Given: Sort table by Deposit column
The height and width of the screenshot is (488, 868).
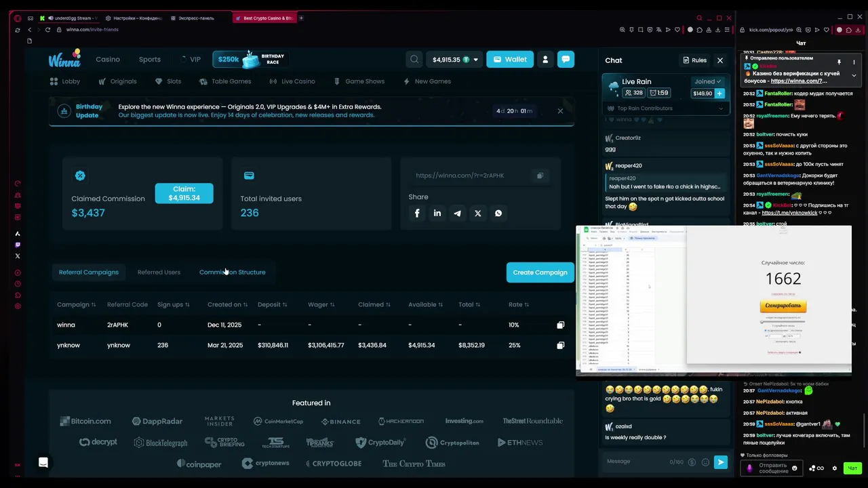Looking at the screenshot, I should pos(272,305).
